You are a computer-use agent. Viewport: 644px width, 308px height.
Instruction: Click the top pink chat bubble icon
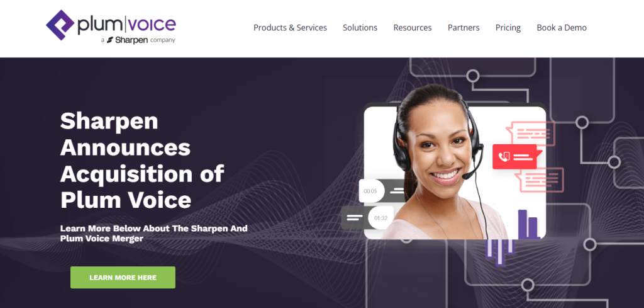531,134
